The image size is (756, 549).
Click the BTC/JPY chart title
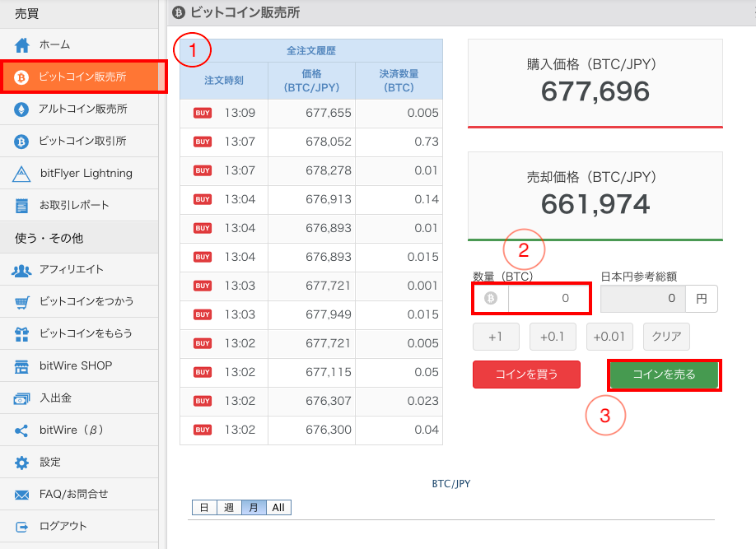tap(451, 484)
